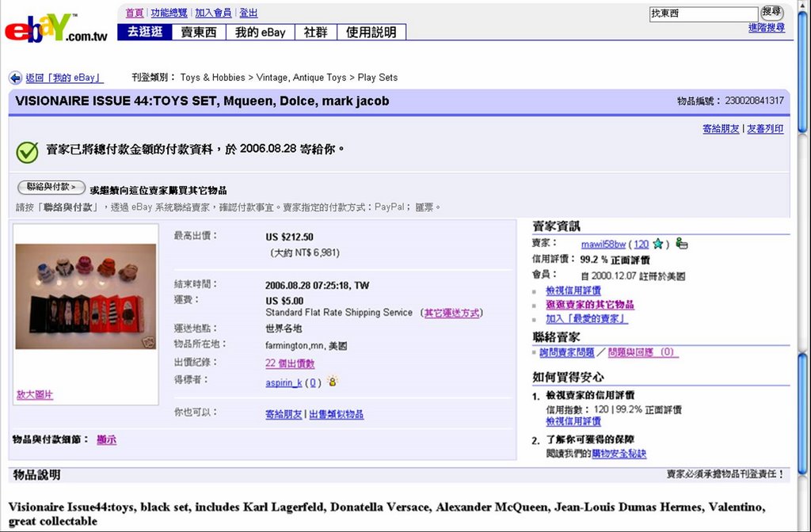Open seller mawil58bw profile link
Screen dimensions: 811x532
click(603, 244)
